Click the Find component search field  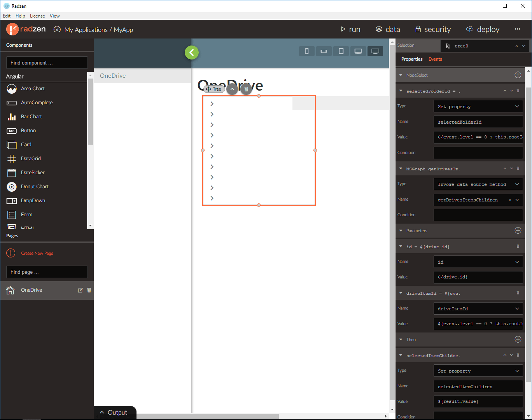click(47, 63)
